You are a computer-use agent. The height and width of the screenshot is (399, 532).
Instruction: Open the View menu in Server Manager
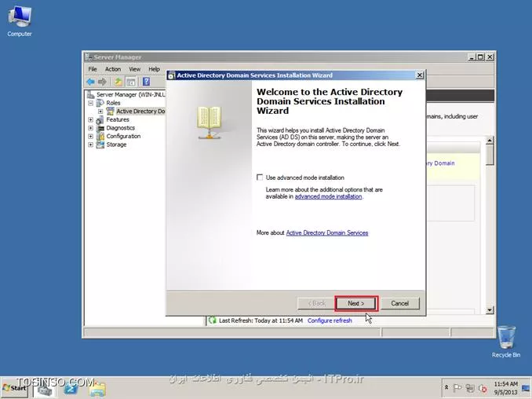coord(134,69)
